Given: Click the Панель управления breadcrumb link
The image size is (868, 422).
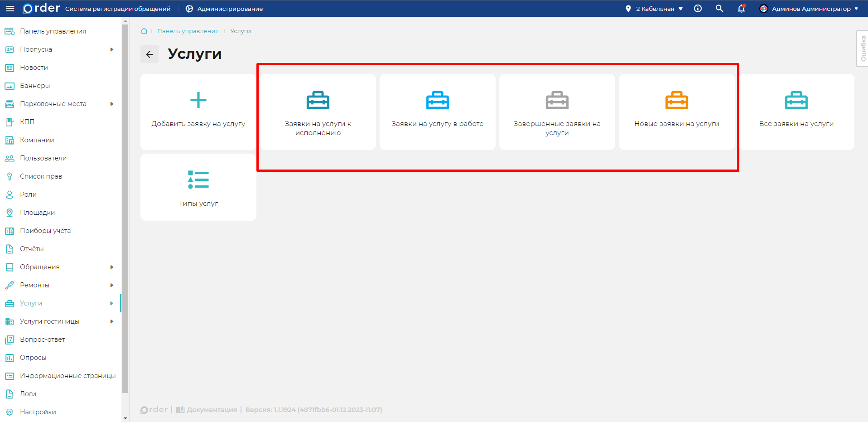Looking at the screenshot, I should pos(188,31).
